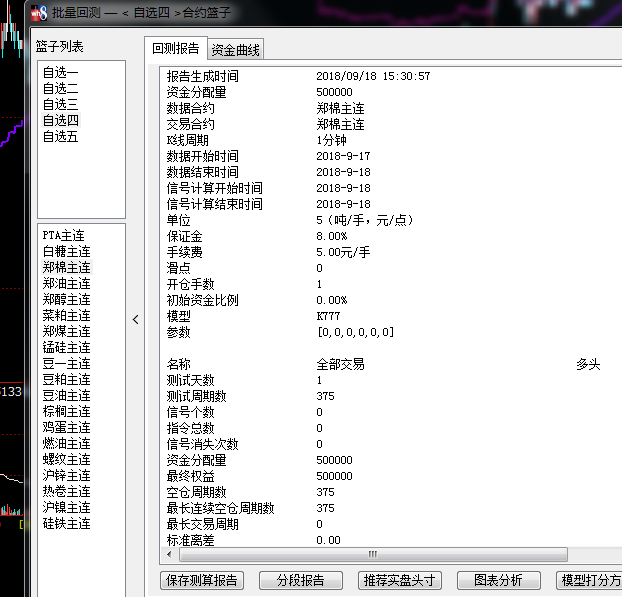Click the 保存测算报告 button
Screen dimensions: 622x597
202,580
